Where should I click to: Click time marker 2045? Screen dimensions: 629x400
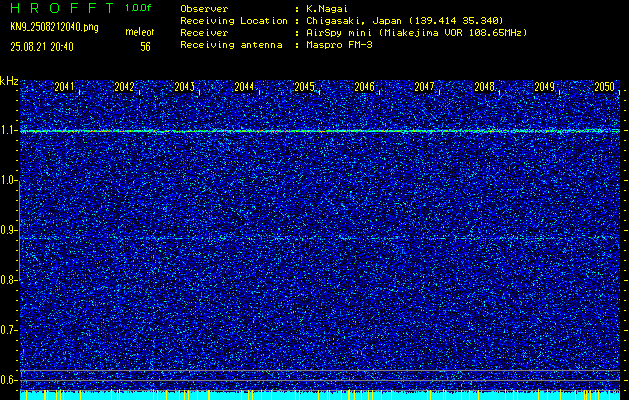tap(304, 87)
